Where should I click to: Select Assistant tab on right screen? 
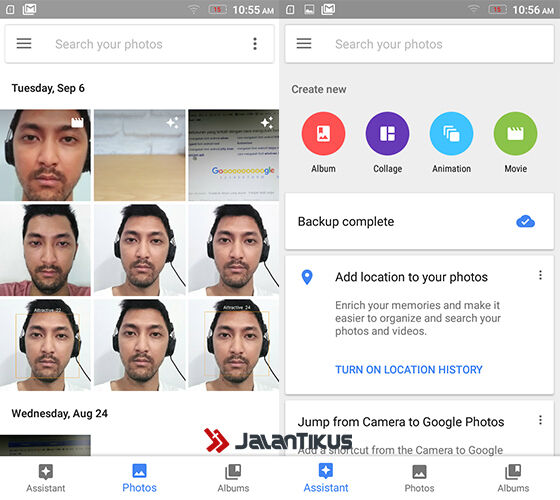[326, 478]
